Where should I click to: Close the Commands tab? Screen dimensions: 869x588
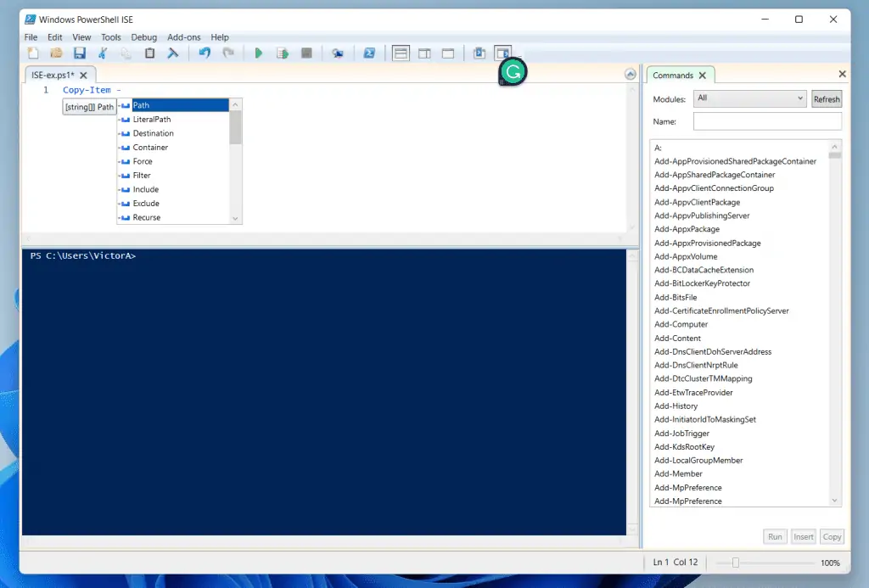702,76
